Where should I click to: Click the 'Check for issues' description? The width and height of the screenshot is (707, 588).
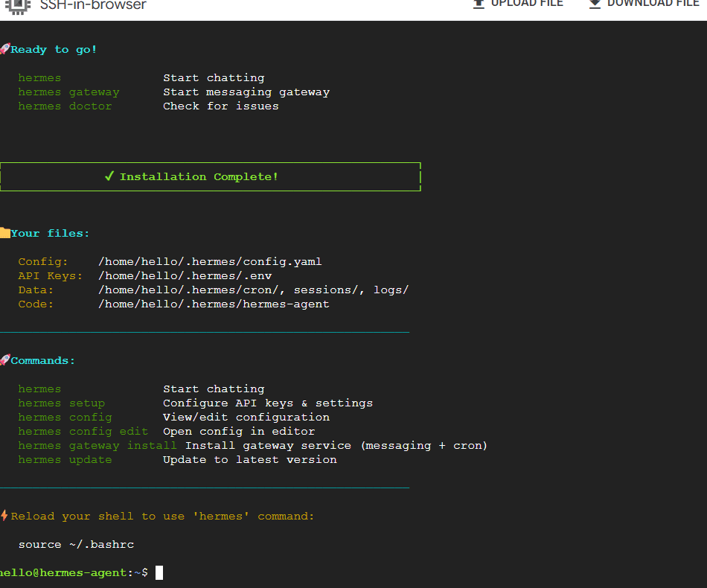pyautogui.click(x=221, y=106)
